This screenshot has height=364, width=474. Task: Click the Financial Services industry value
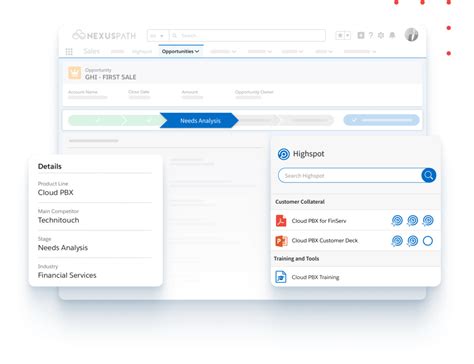coord(67,275)
